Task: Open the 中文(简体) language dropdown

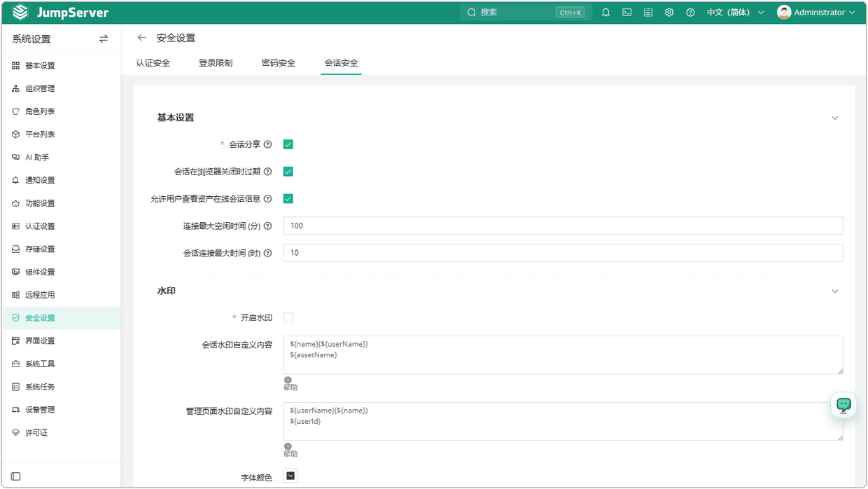Action: coord(735,13)
